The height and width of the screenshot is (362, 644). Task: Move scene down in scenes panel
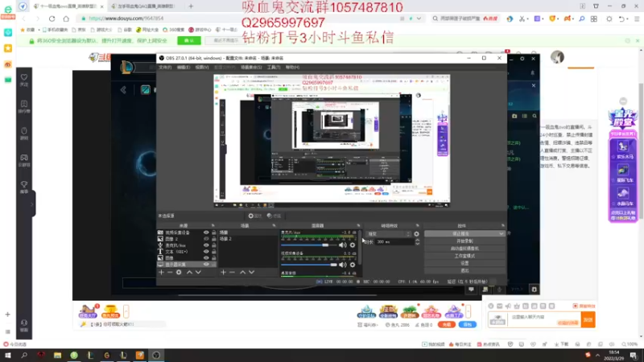click(x=251, y=272)
